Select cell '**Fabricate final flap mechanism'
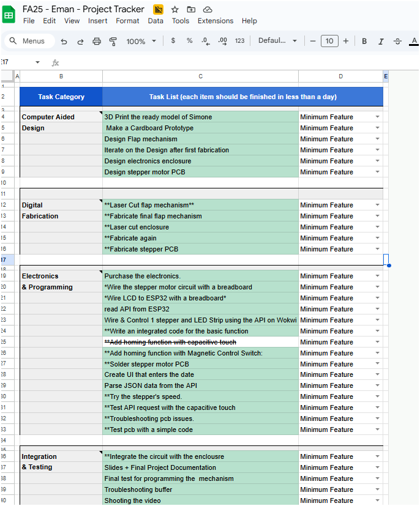This screenshot has height=506, width=420. [200, 216]
